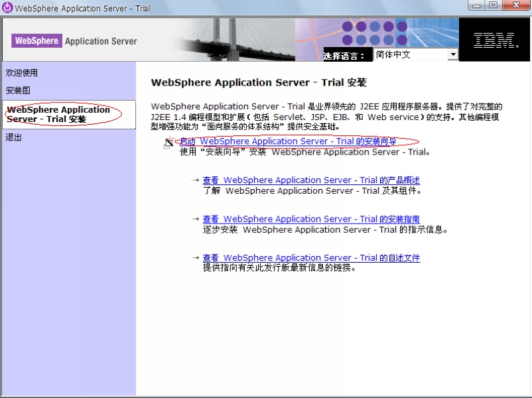Click the page icon next to 启动安装向导
Image resolution: width=532 pixels, height=398 pixels.
coord(169,142)
